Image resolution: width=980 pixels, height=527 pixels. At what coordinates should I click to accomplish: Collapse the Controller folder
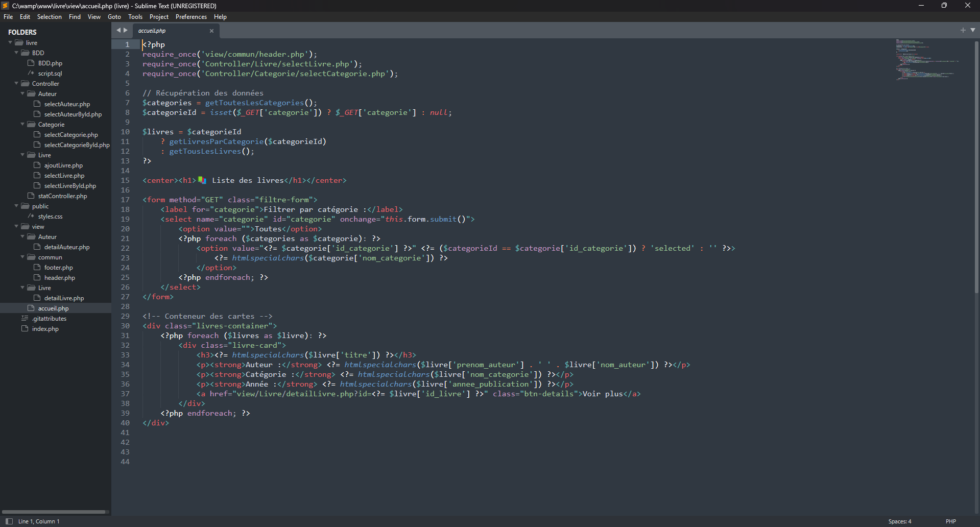[x=16, y=83]
